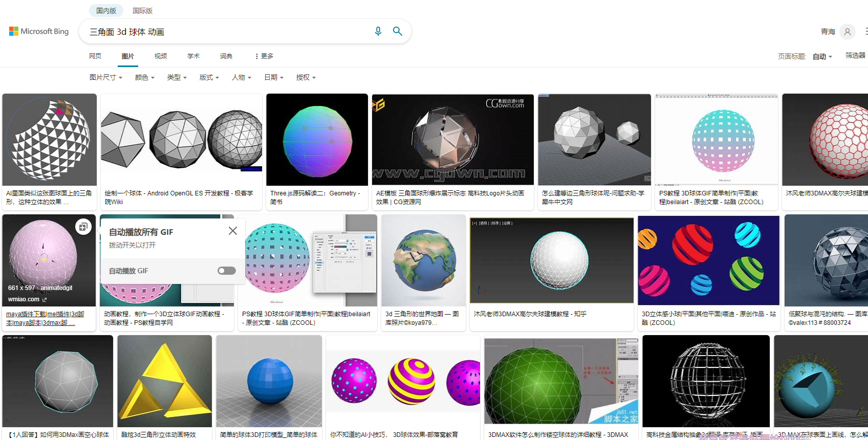Expand the 授权 filter dropdown
This screenshot has width=868, height=440.
306,77
